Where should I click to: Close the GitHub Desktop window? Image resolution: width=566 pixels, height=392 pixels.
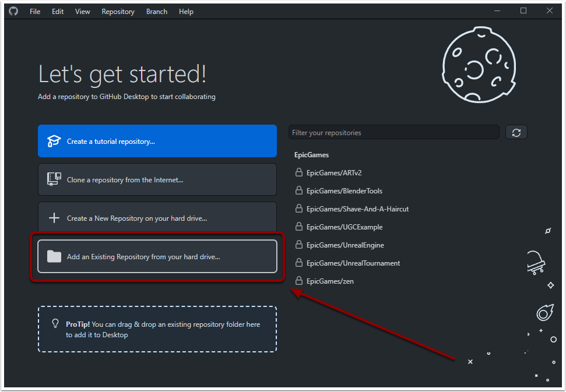[x=550, y=11]
